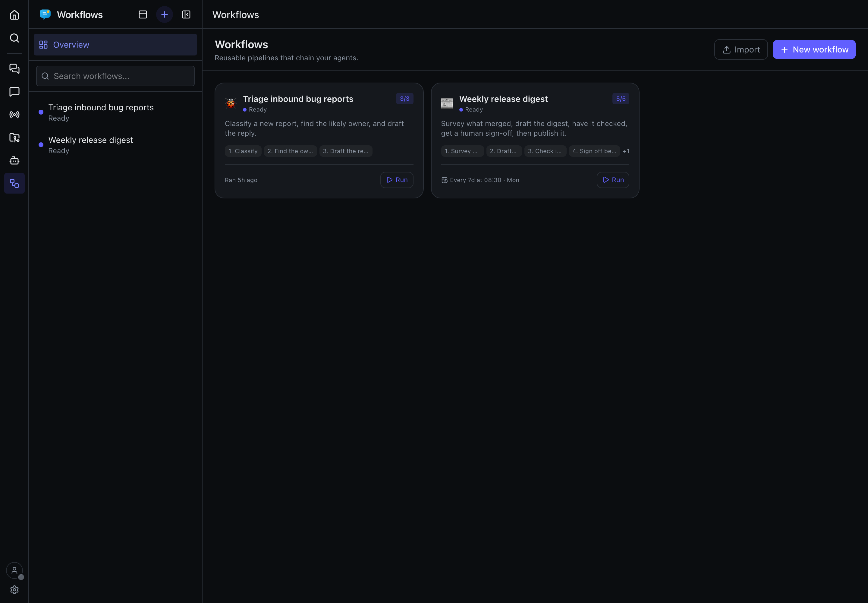
Task: Run the Triage inbound bug reports workflow
Action: [x=397, y=180]
